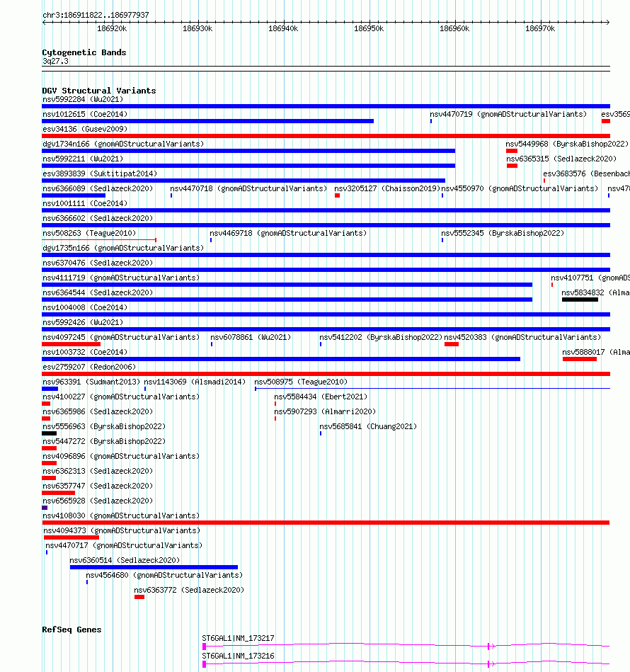The height and width of the screenshot is (672, 630).
Task: Click the 186960k ruler position
Action: pos(454,29)
